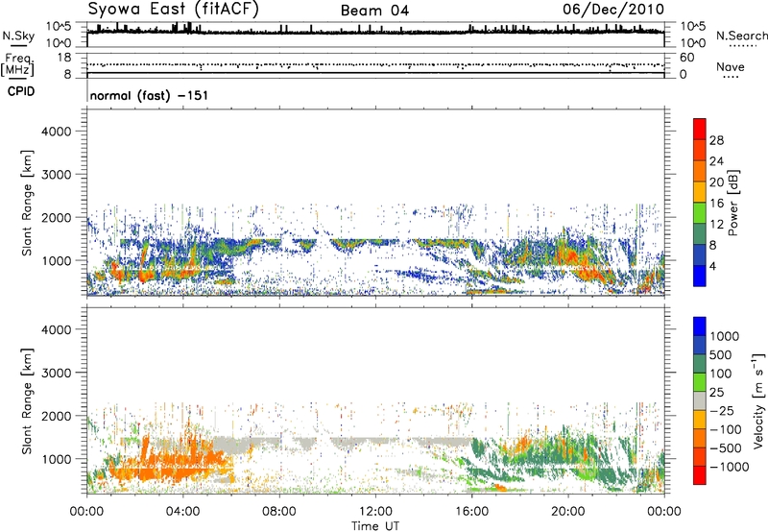Click the "Velocity [m s-1]" colorbar title
Image resolution: width=768 pixels, height=532 pixels.
pyautogui.click(x=758, y=400)
